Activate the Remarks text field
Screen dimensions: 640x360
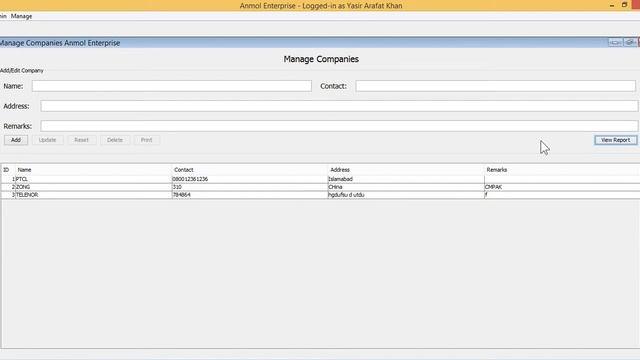click(339, 126)
